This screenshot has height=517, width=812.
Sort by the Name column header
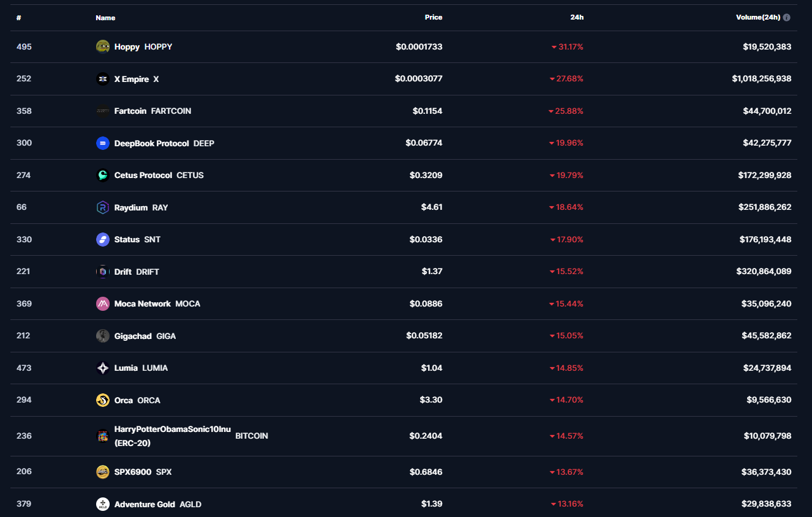105,18
